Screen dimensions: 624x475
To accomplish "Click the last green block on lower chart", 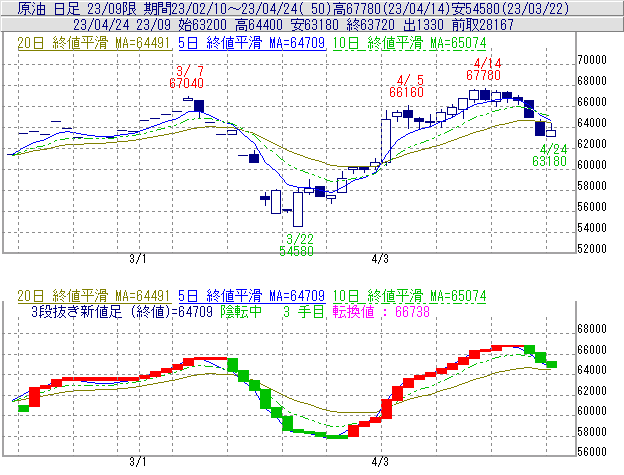I will pos(552,364).
